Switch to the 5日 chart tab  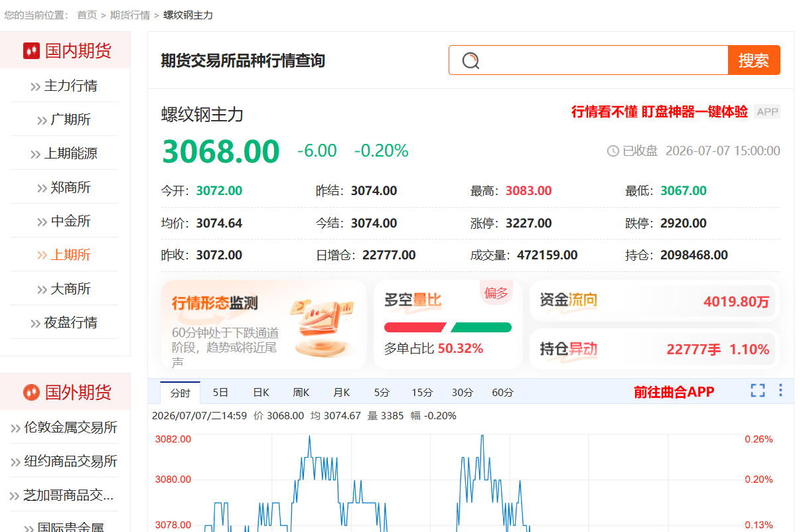(x=220, y=392)
